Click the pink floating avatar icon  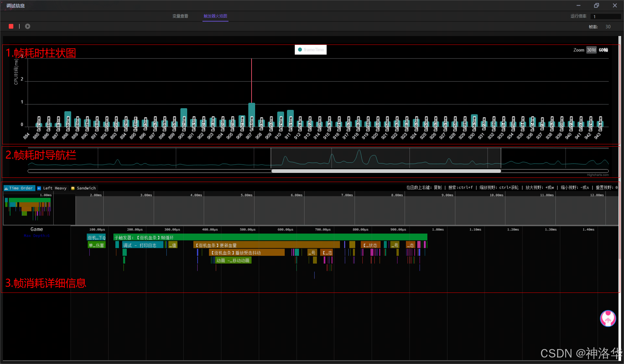pyautogui.click(x=608, y=318)
